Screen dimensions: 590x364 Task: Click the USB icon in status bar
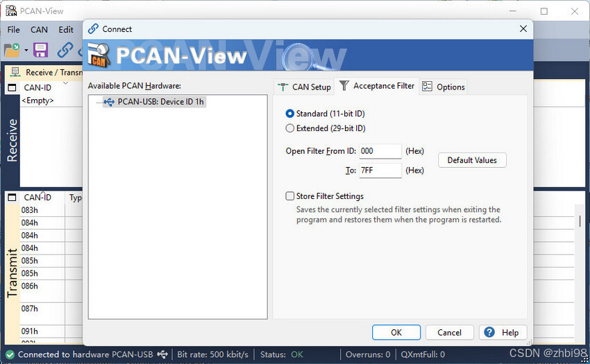[162, 354]
